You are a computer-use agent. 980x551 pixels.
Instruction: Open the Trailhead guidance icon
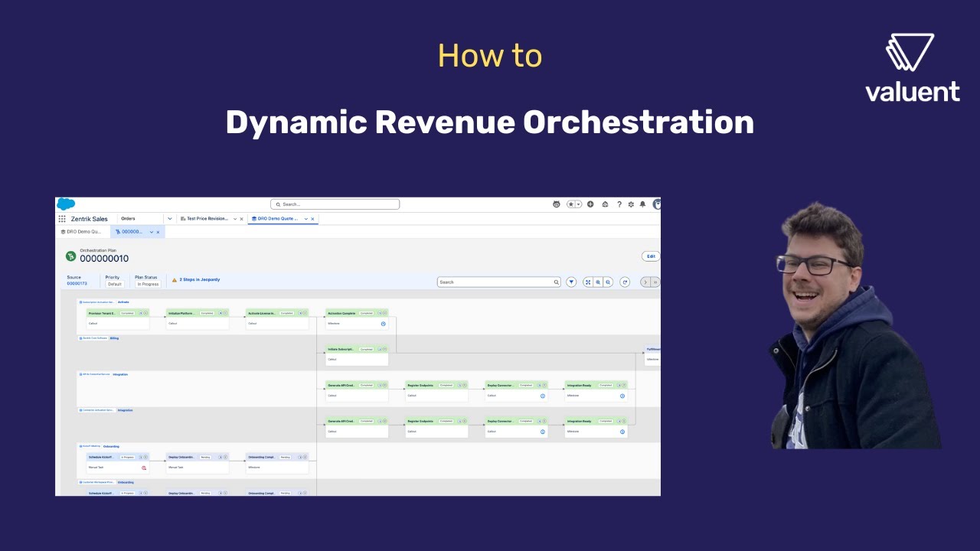click(x=606, y=204)
